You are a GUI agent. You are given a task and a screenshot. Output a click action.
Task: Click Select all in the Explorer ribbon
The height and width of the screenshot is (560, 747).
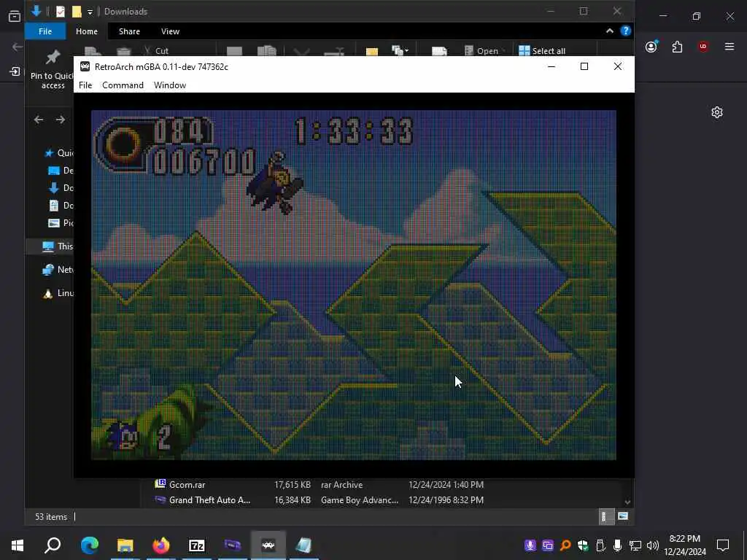[542, 50]
